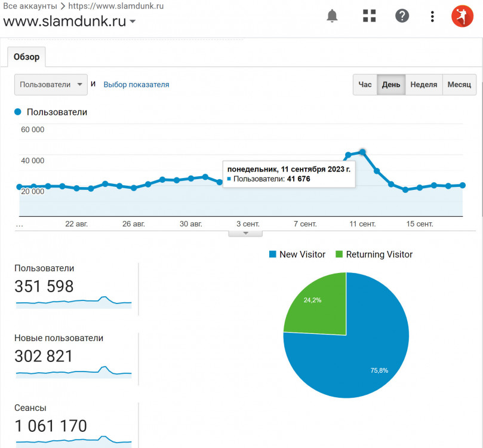Screen dimensions: 483x448
Task: Click the blue dot beside Пользователи legend
Action: (x=18, y=112)
